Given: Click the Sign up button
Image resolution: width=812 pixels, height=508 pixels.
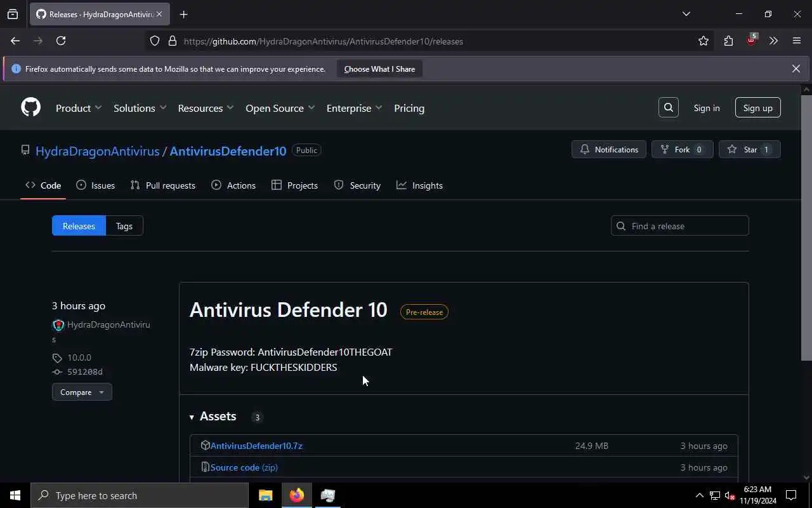Looking at the screenshot, I should pyautogui.click(x=758, y=107).
